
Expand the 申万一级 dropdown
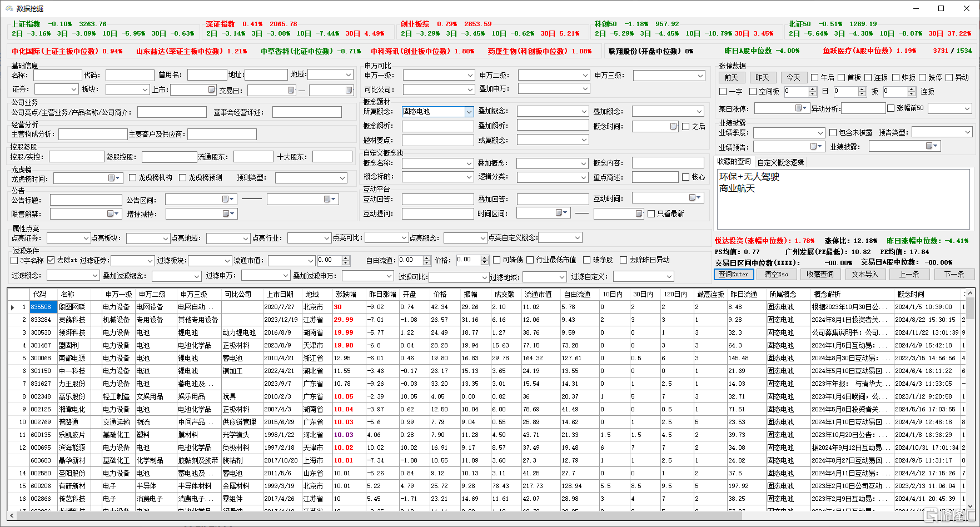(469, 75)
